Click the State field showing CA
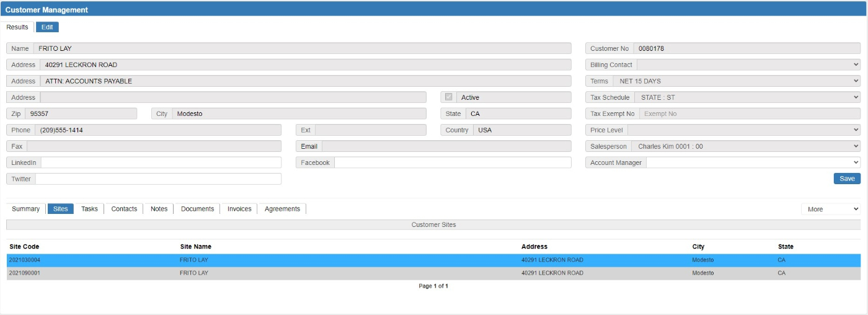The width and height of the screenshot is (868, 315). pyautogui.click(x=518, y=113)
